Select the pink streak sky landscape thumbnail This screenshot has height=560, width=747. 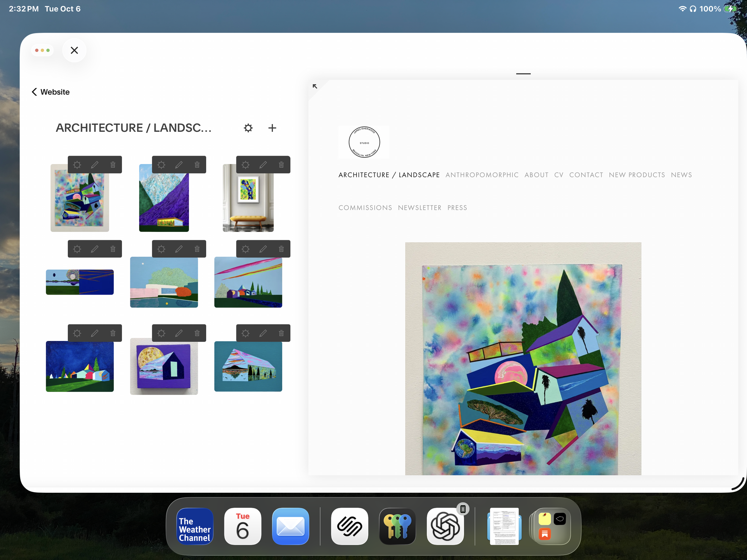click(x=248, y=282)
